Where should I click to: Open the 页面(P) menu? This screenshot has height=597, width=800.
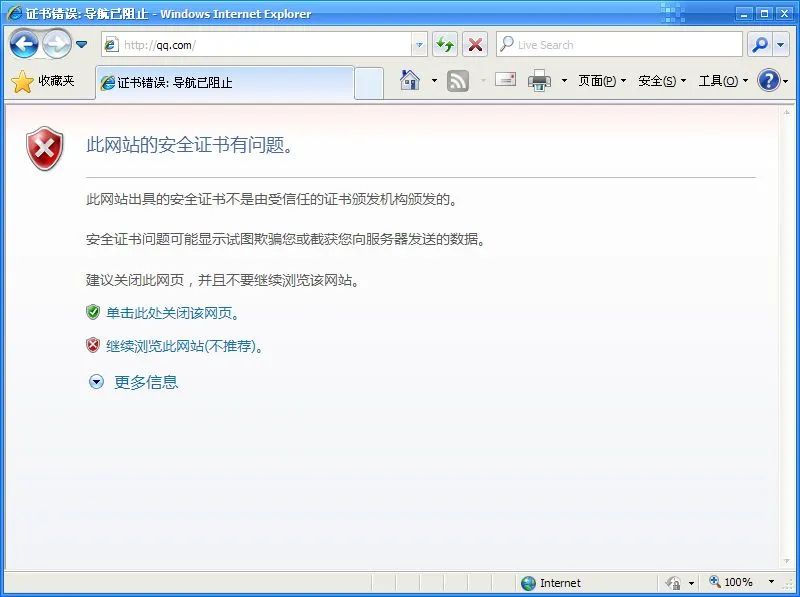point(602,81)
